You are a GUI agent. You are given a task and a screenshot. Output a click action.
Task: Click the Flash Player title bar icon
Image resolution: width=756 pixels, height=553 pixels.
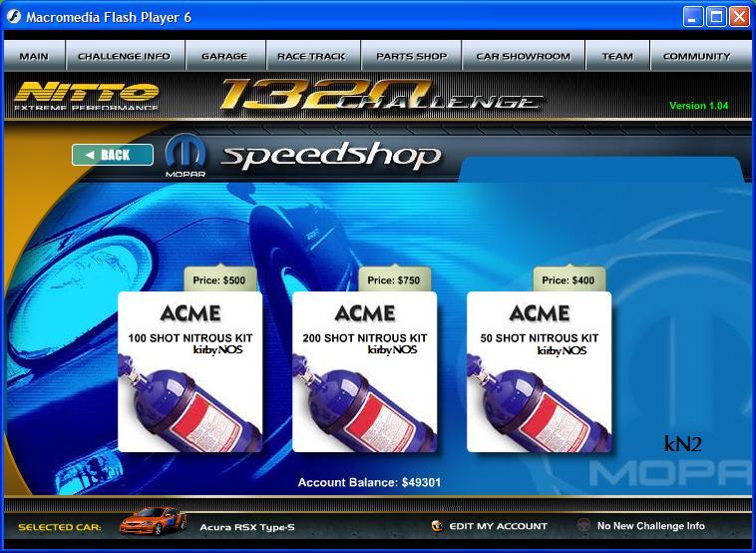click(14, 17)
